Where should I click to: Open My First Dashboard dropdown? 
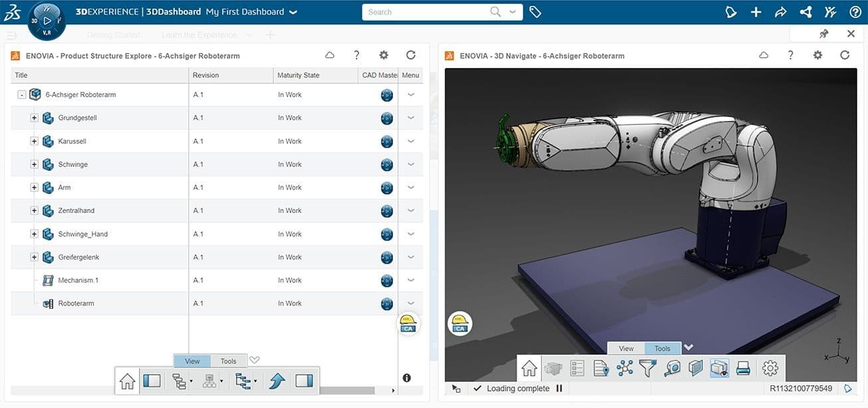pos(293,12)
